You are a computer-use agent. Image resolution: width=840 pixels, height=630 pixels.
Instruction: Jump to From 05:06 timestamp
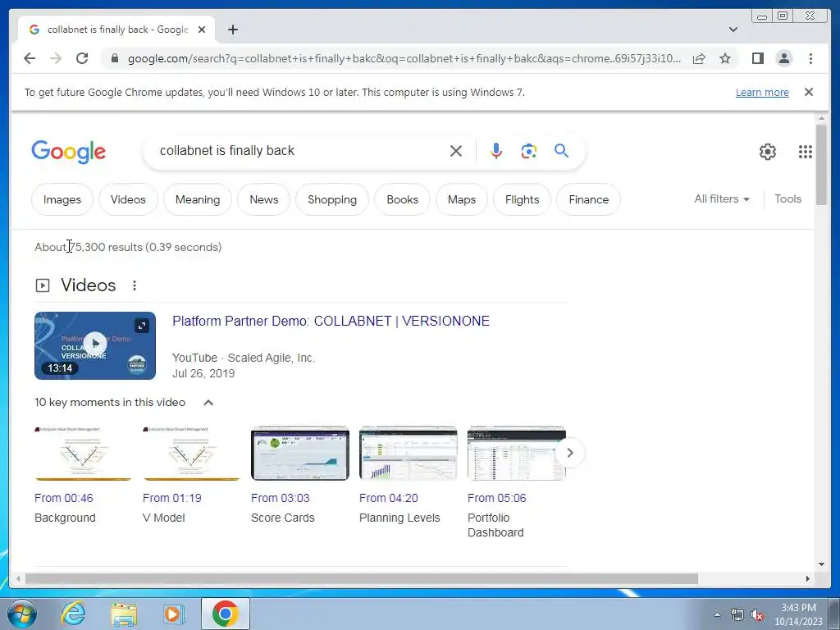[x=496, y=498]
